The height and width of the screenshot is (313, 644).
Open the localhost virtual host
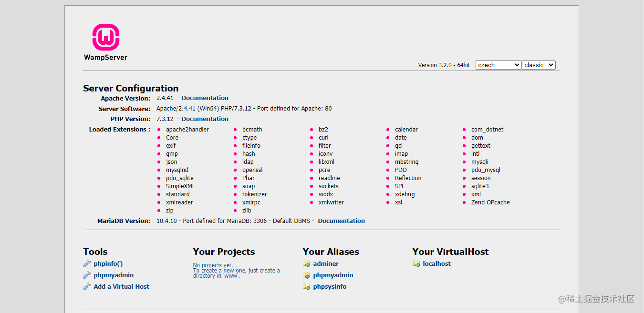pyautogui.click(x=436, y=263)
